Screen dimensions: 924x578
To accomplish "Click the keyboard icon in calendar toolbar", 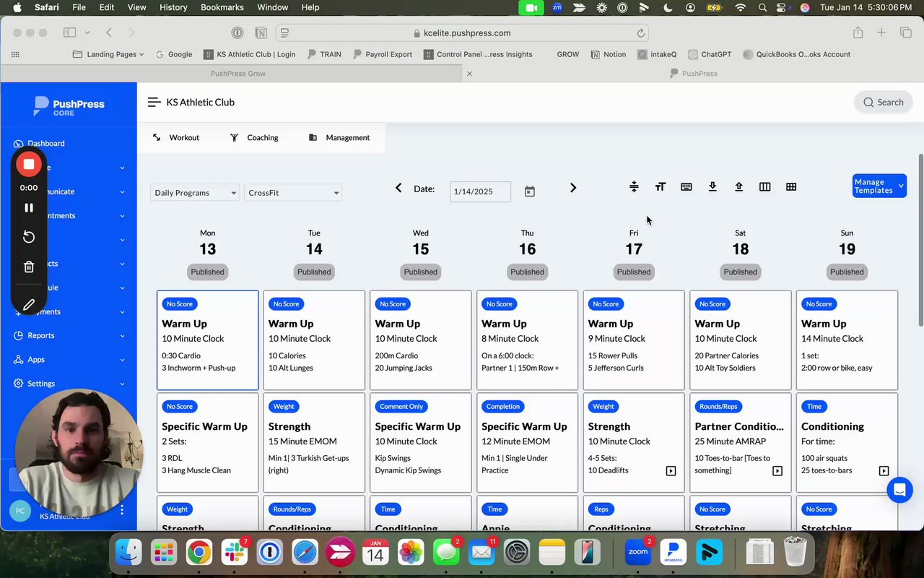I will (687, 187).
